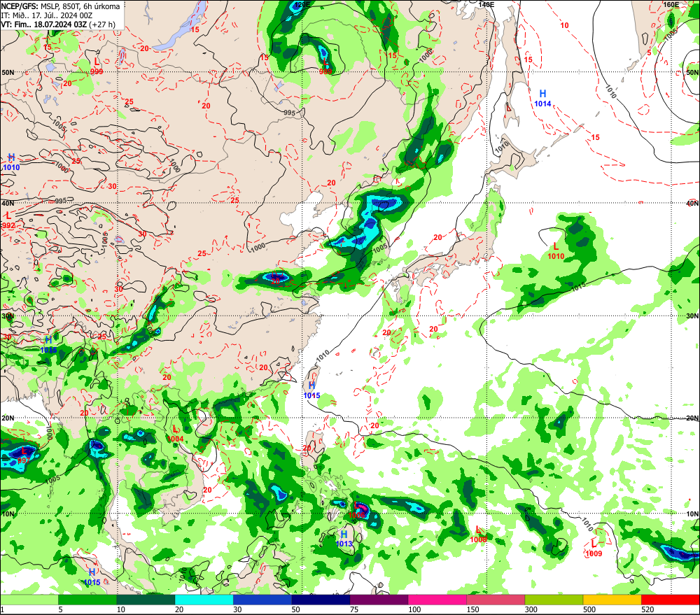Click the 'L 1010' low east of Japan

[556, 251]
